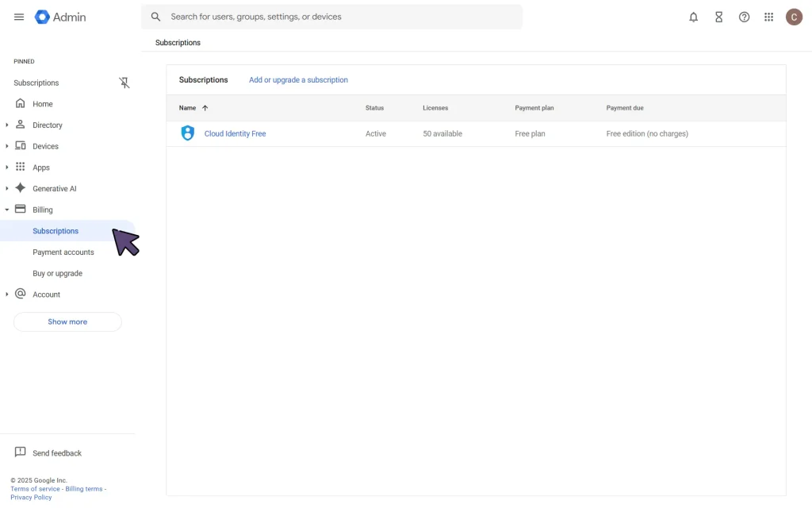Expand the Devices section
The image size is (812, 508).
(x=6, y=146)
